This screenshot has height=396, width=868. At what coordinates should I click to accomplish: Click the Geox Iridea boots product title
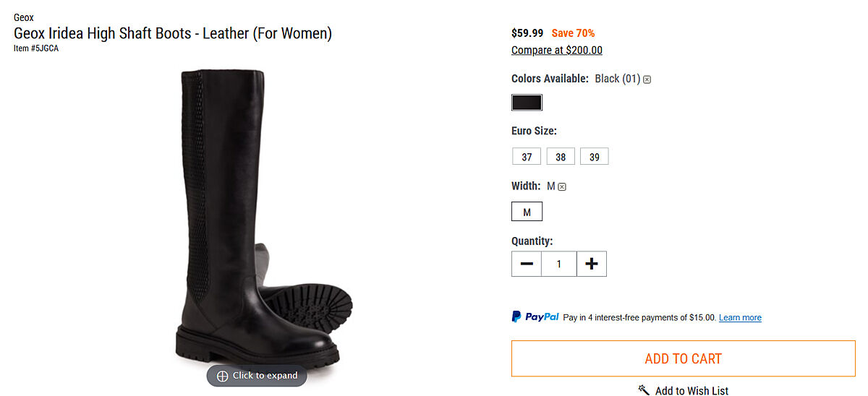173,33
